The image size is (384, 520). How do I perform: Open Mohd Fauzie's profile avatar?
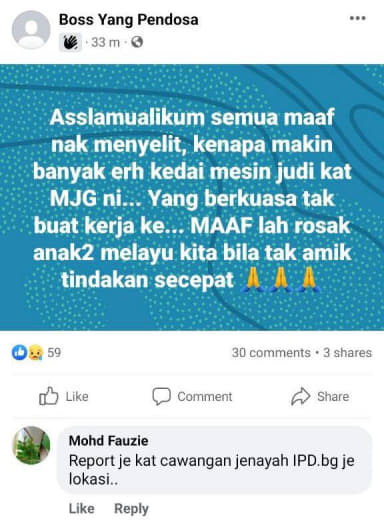[x=31, y=445]
